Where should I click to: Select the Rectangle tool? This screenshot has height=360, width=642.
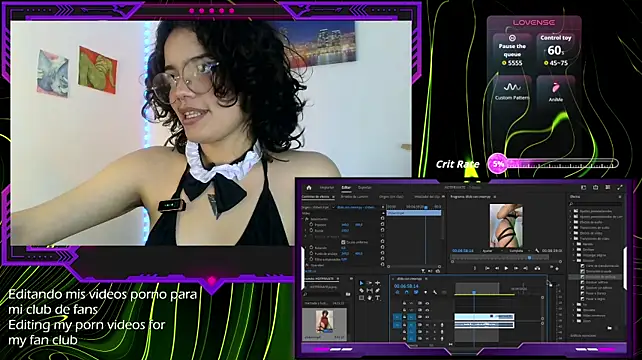361,298
